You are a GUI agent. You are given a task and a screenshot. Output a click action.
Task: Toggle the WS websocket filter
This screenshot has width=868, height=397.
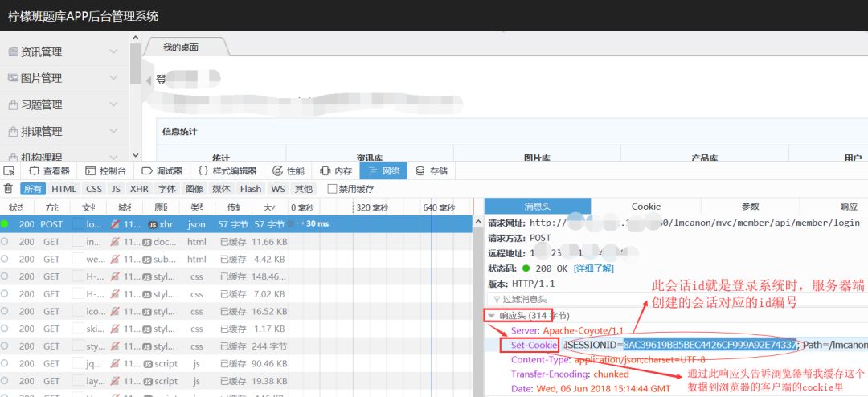(278, 189)
